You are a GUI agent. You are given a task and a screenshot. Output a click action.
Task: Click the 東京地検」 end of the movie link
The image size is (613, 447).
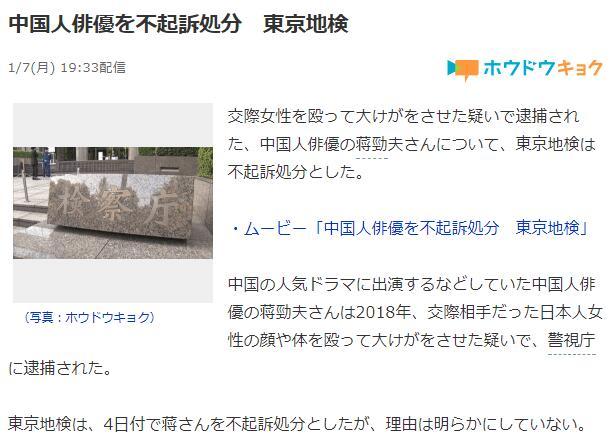pos(552,228)
